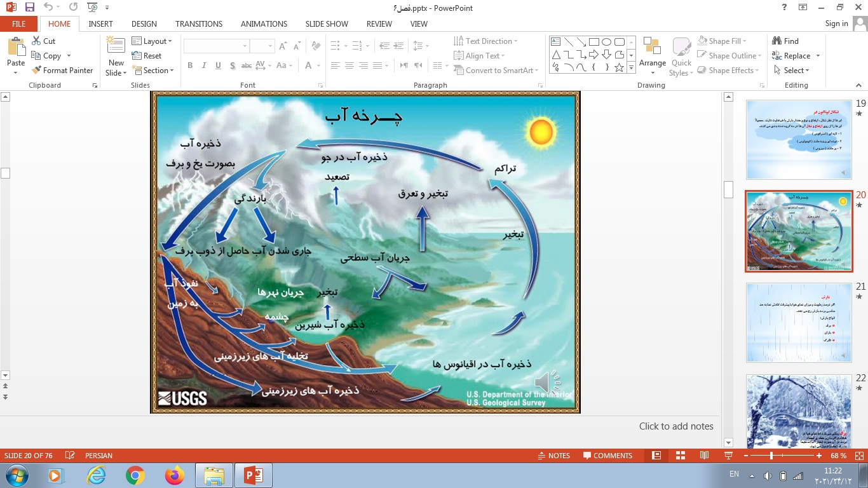
Task: Toggle the Comments pane in status bar
Action: (x=607, y=456)
